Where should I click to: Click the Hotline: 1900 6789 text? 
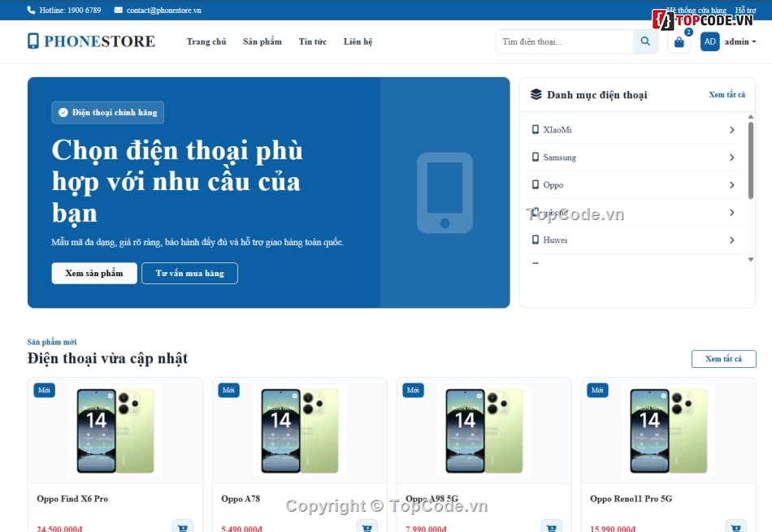click(x=70, y=10)
